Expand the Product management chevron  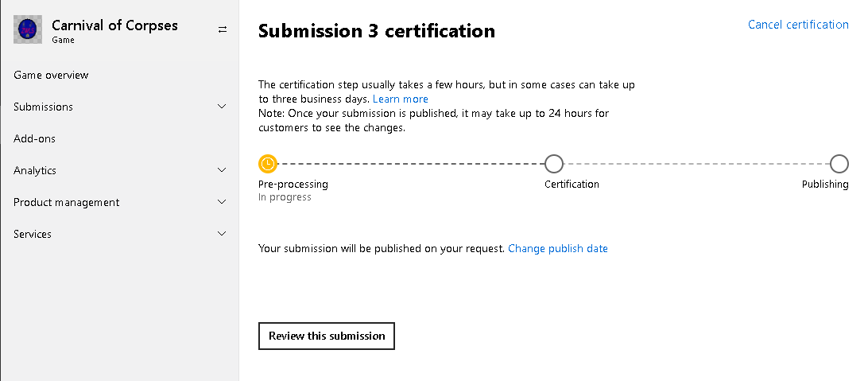[222, 201]
